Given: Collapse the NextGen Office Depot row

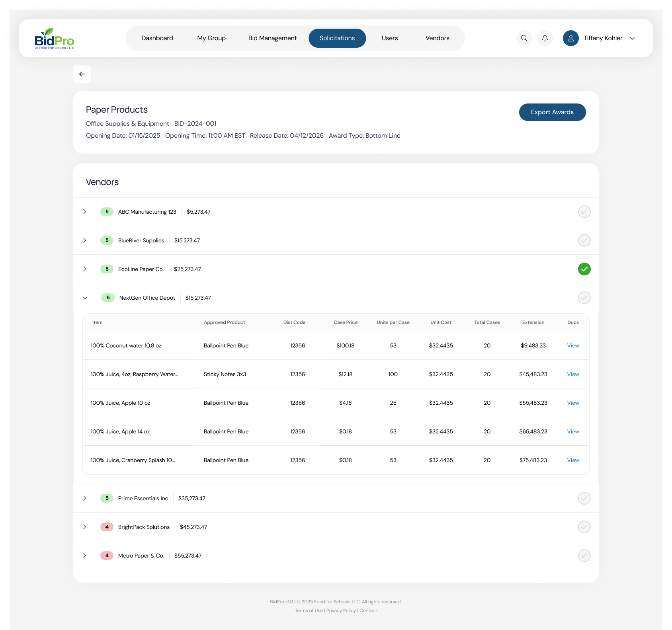Looking at the screenshot, I should [85, 298].
